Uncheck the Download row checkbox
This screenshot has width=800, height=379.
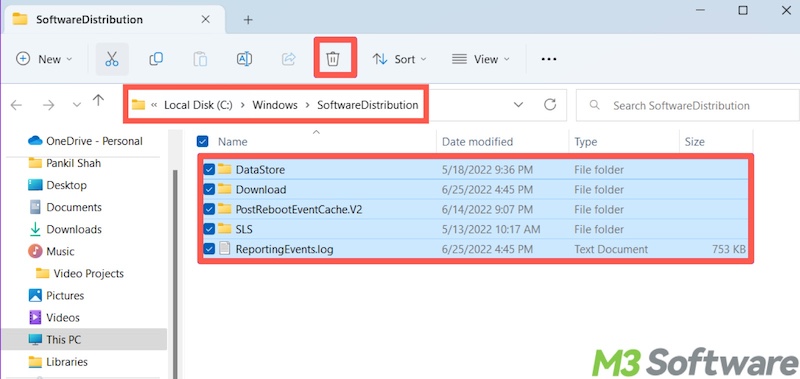(x=209, y=189)
